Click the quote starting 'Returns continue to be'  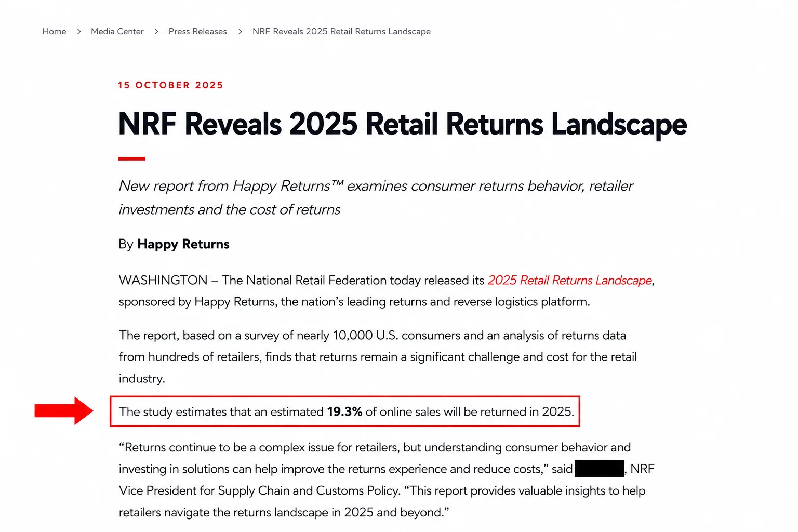(387, 480)
